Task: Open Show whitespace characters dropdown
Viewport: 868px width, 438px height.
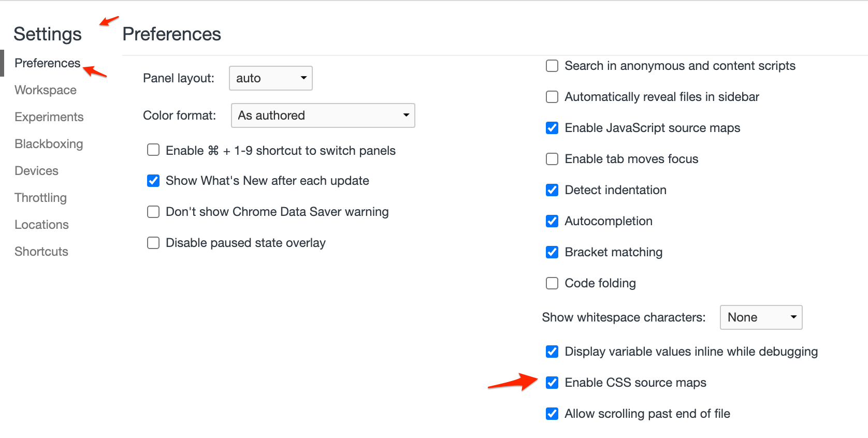Action: 760,317
